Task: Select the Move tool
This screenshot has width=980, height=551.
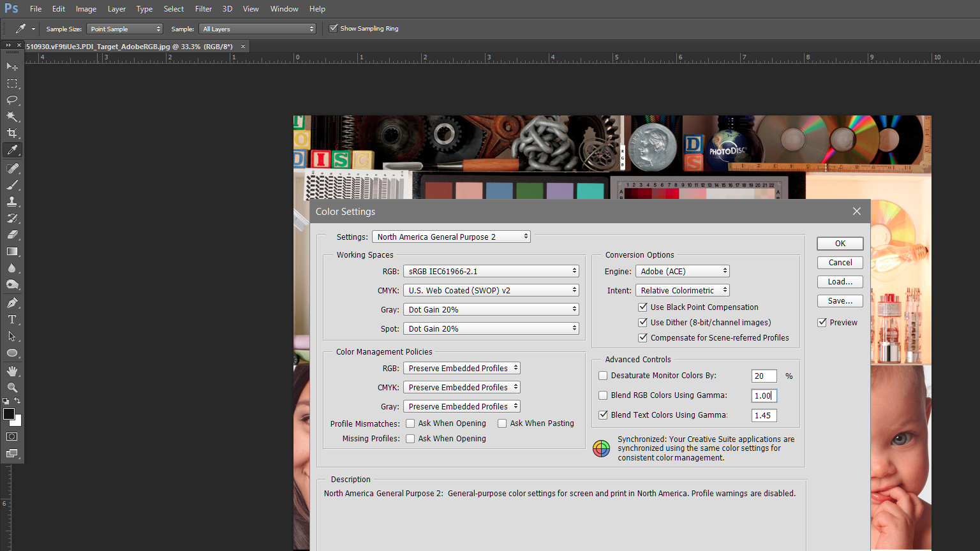Action: coord(12,66)
